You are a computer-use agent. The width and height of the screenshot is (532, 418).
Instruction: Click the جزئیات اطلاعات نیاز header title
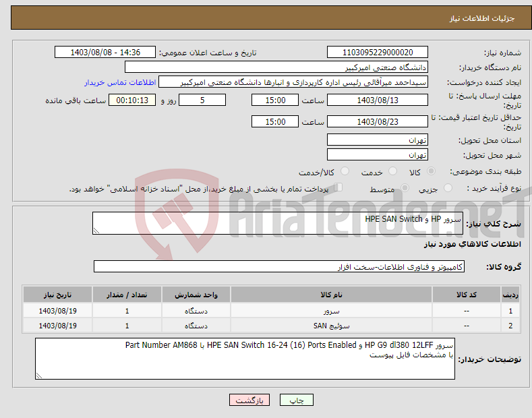482,18
